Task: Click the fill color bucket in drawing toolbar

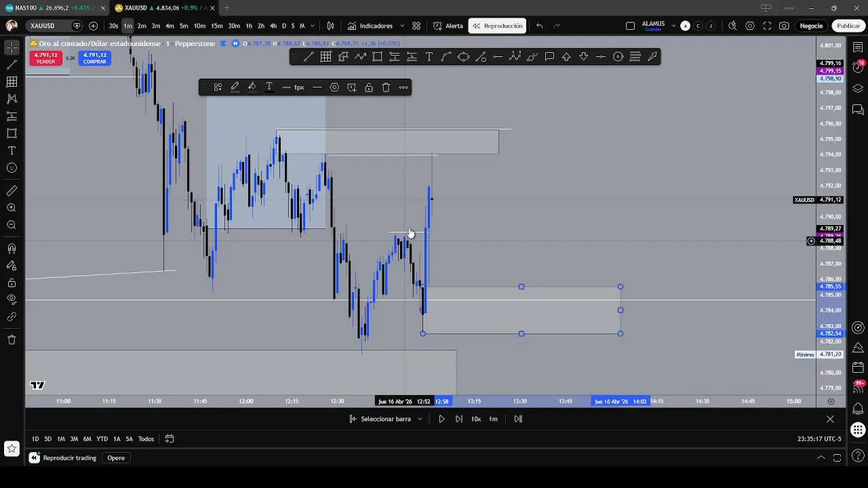Action: pyautogui.click(x=252, y=87)
